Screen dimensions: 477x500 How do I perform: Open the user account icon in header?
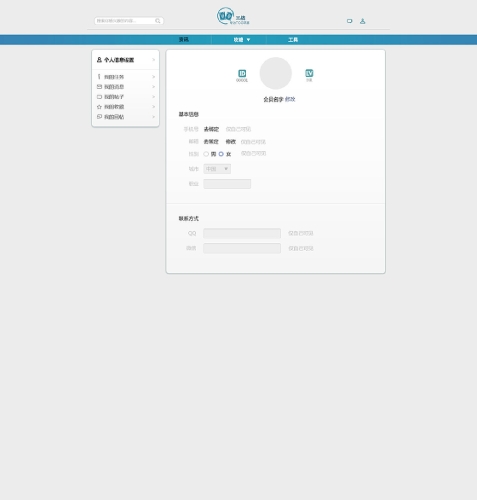(x=363, y=21)
